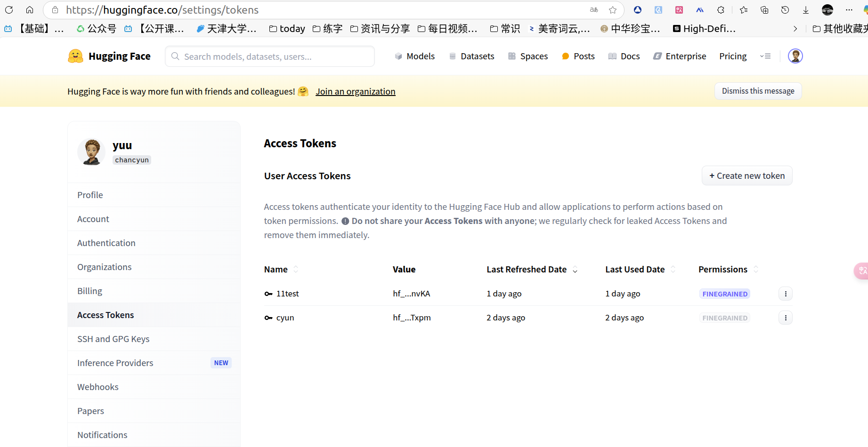Select Access Tokens sidebar item
This screenshot has height=447, width=868.
(154, 315)
